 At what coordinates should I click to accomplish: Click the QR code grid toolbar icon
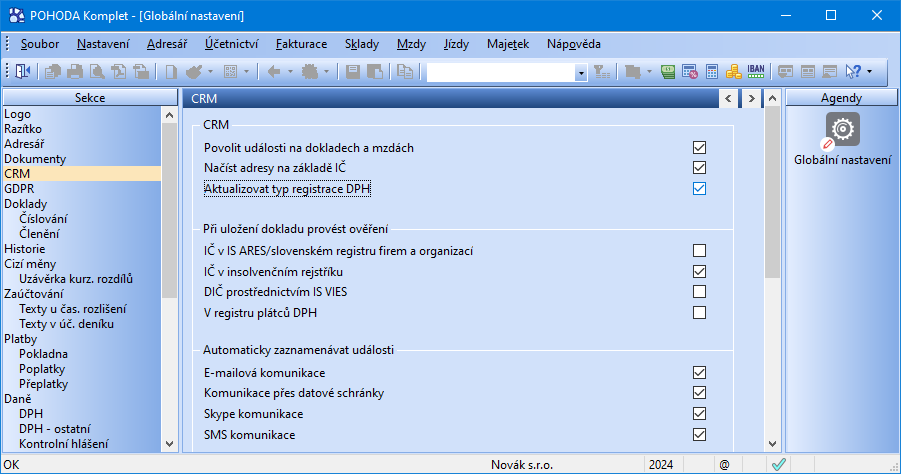(230, 71)
